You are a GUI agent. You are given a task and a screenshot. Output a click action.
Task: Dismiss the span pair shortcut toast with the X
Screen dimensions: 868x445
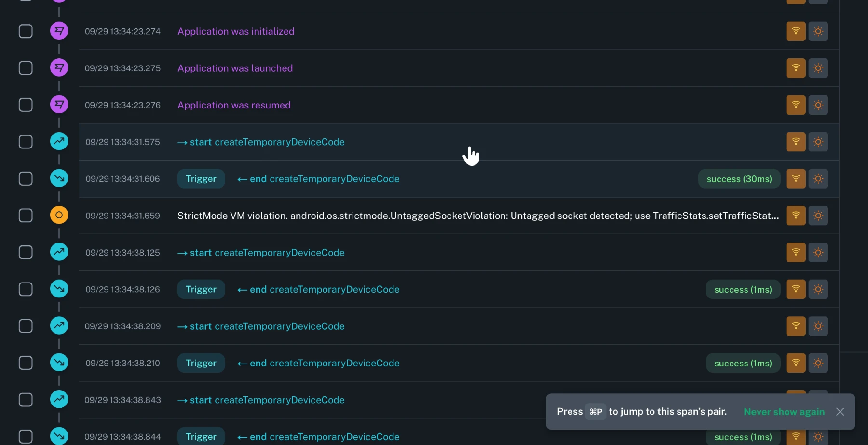coord(840,412)
